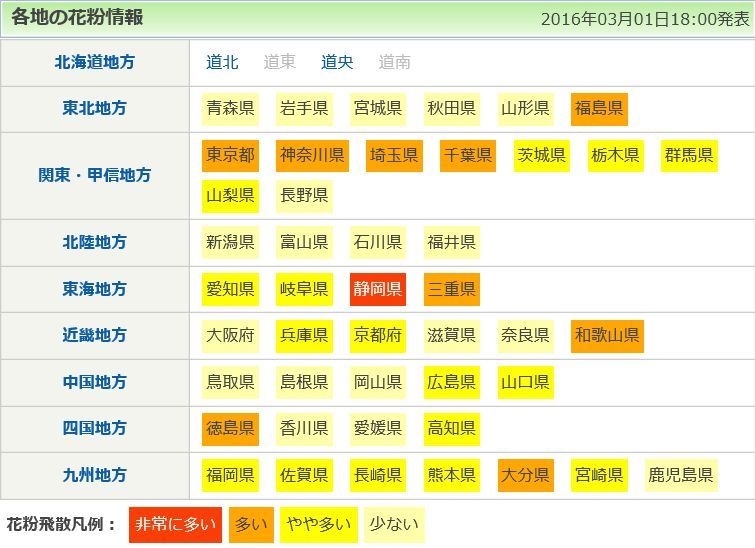Screen dimensions: 755x548
Task: Click the pale 少ない legend swatch
Action: click(x=392, y=523)
